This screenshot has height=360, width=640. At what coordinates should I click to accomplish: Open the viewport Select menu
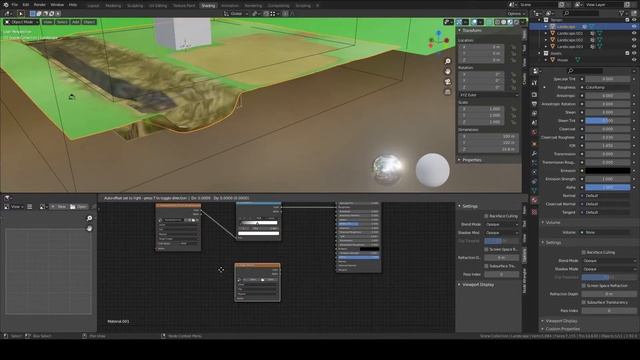point(62,22)
